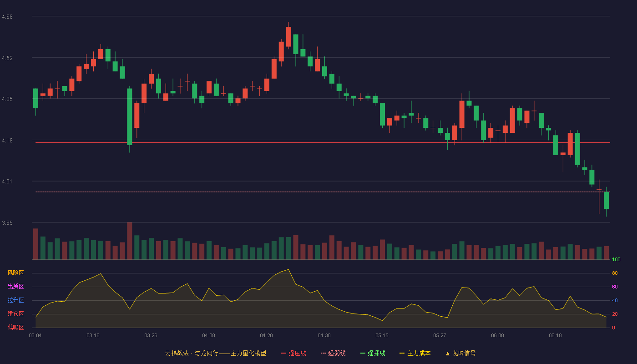Click the red 强压线 legend line marker
This screenshot has width=637, height=364.
click(x=284, y=353)
